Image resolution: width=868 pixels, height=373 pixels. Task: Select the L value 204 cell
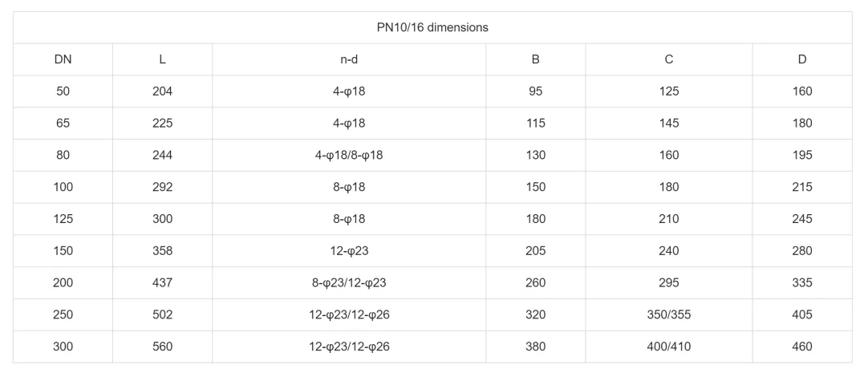pos(162,91)
